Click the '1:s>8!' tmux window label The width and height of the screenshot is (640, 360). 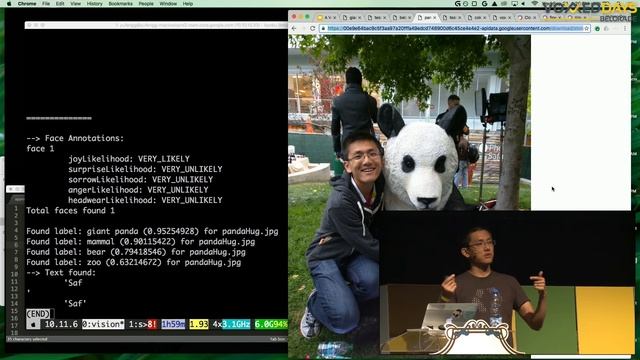(142, 324)
